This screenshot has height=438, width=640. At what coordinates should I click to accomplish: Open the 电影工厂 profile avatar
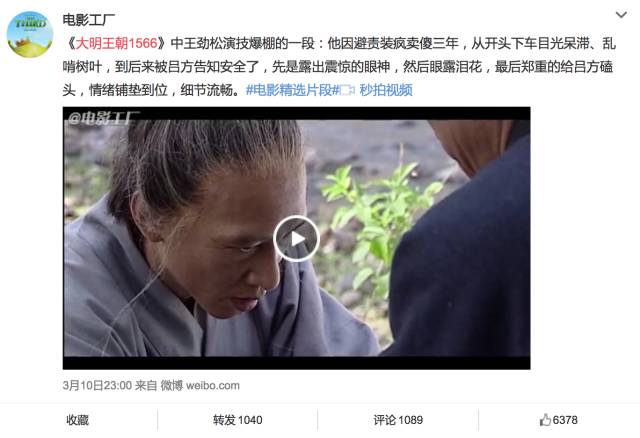[x=30, y=34]
